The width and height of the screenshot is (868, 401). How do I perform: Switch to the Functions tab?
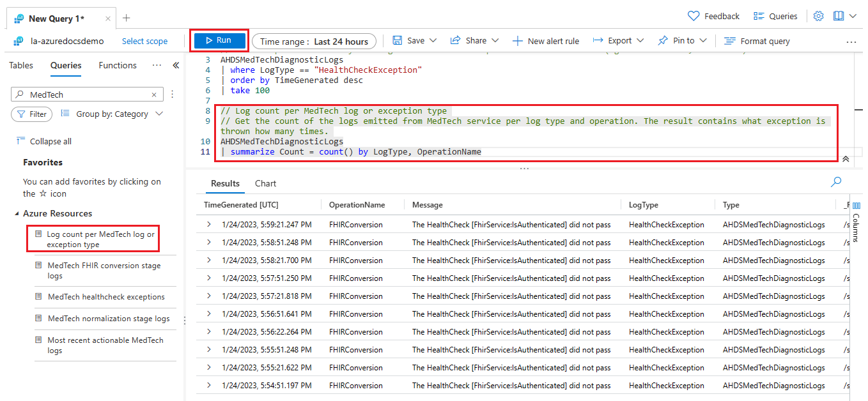click(118, 65)
